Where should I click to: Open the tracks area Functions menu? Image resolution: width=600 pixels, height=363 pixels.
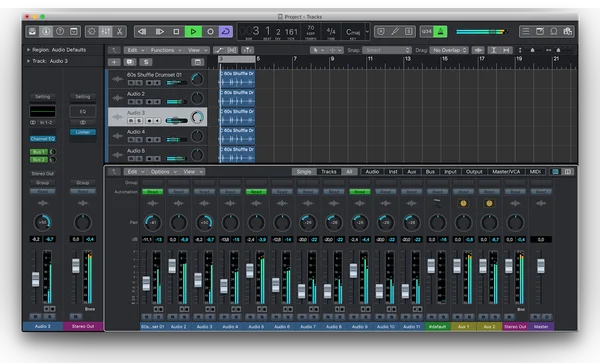click(x=165, y=50)
